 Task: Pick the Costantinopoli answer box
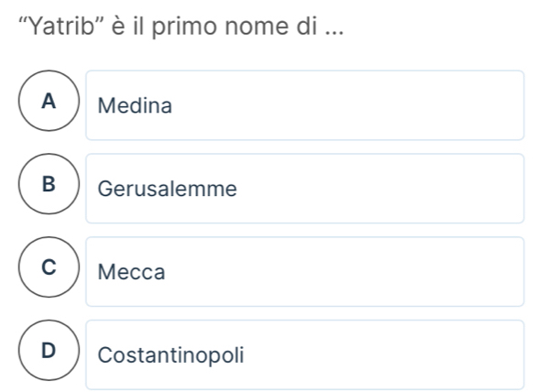305,355
